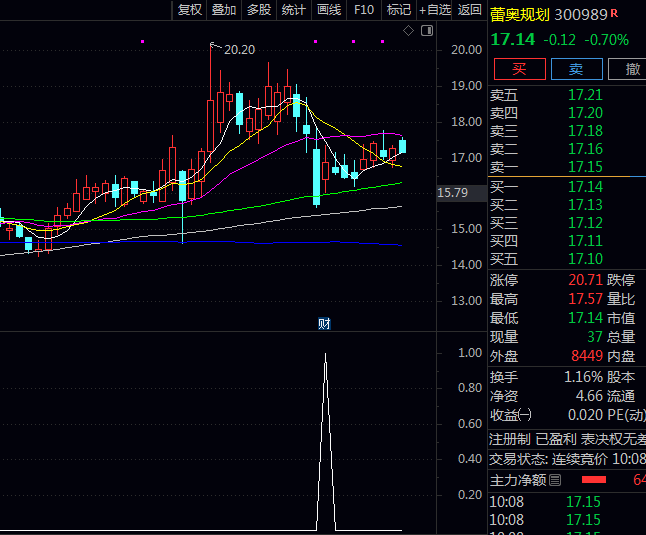Click the blue 卖 sell button
Image resolution: width=646 pixels, height=535 pixels.
tap(576, 69)
